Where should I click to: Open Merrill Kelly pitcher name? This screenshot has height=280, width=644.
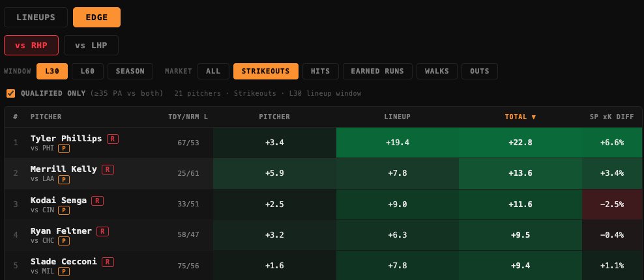[x=64, y=169]
